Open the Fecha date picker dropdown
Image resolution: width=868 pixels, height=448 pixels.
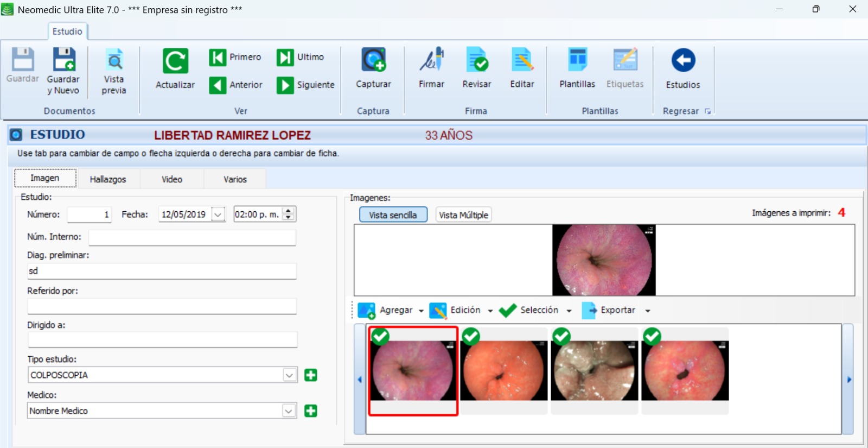point(218,214)
